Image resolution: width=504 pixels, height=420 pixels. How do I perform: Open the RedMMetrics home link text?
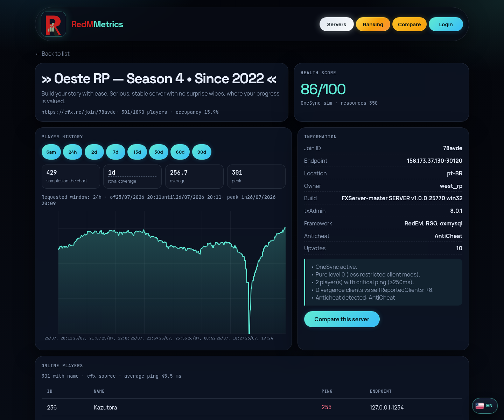pos(97,24)
